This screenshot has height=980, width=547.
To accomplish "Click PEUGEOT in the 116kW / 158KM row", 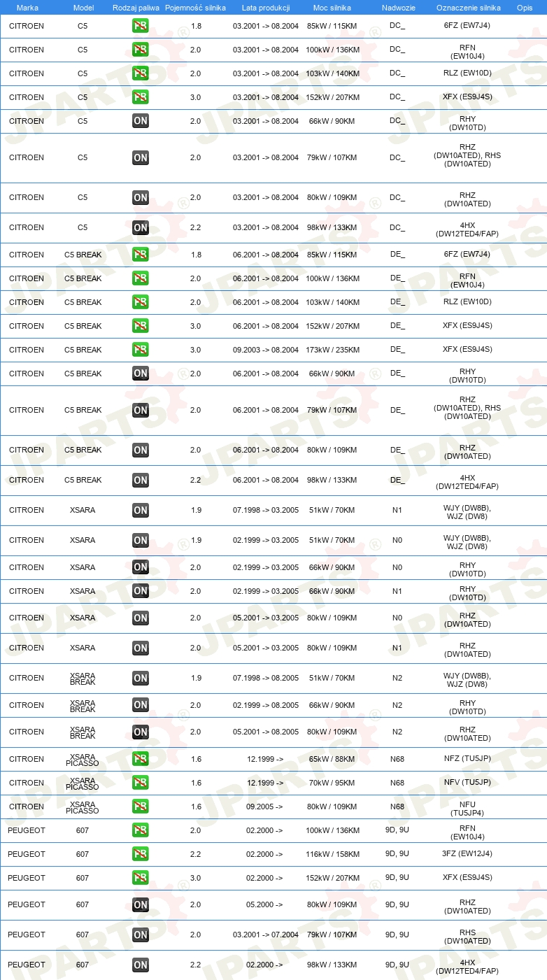I will pos(27,854).
